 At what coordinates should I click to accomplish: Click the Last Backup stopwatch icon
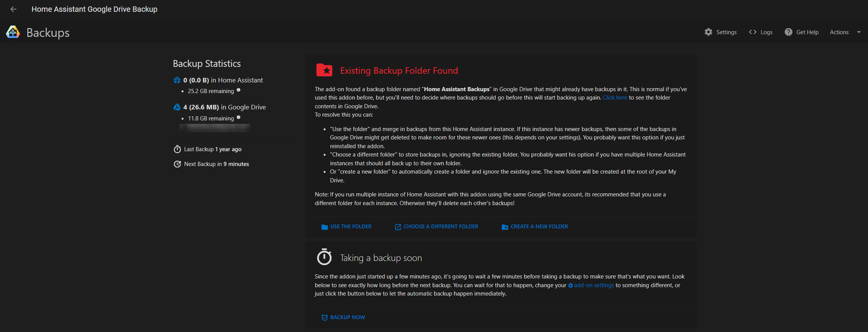[177, 149]
